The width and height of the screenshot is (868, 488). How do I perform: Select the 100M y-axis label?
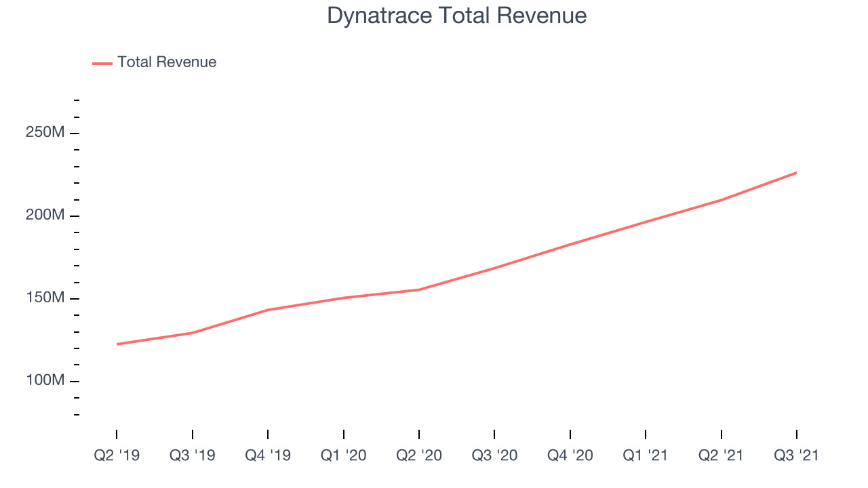point(45,381)
